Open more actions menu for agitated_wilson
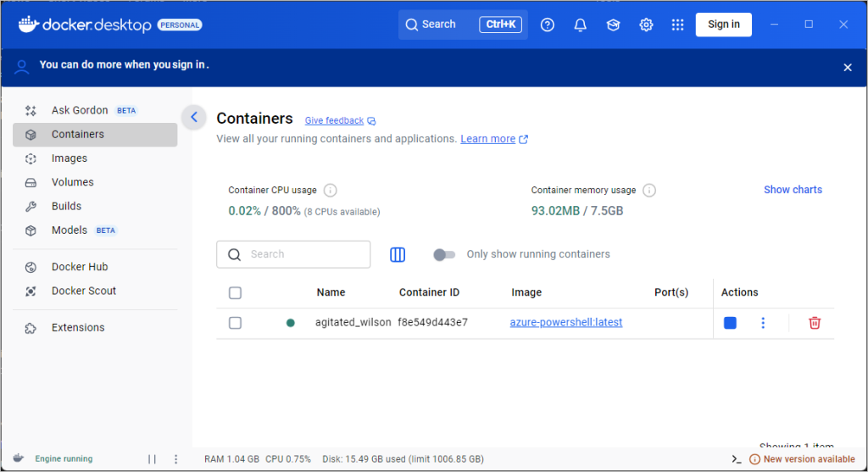The height and width of the screenshot is (472, 868). (x=763, y=323)
